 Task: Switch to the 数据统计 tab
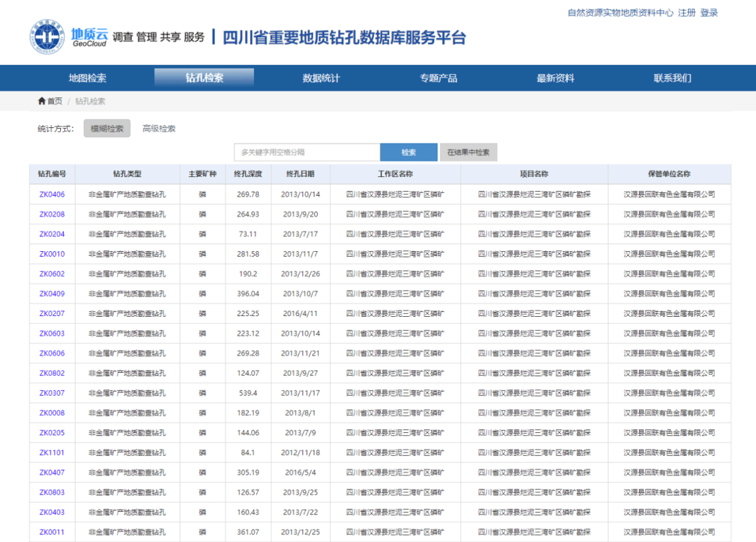(321, 78)
